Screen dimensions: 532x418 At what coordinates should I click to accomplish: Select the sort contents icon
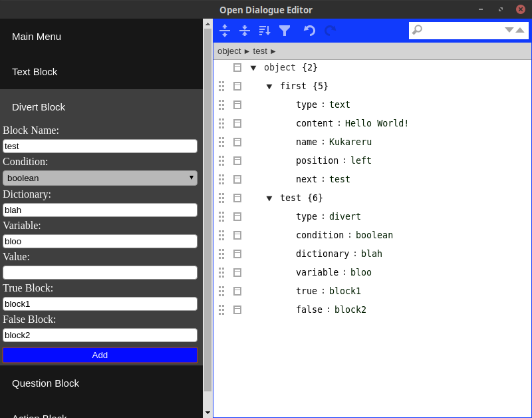pyautogui.click(x=265, y=31)
